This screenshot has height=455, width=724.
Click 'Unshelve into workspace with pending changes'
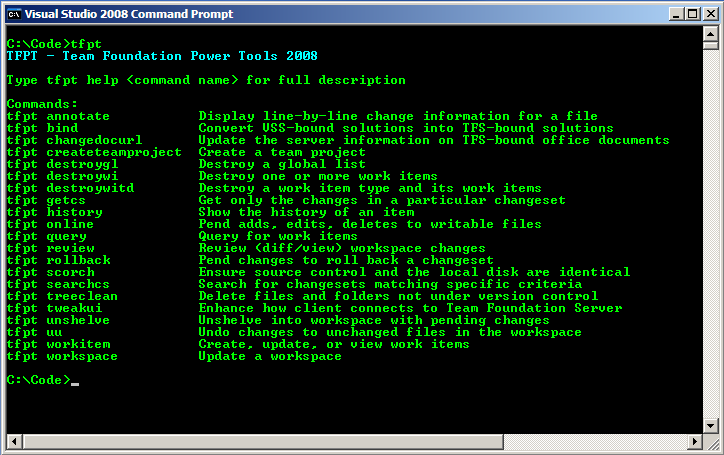click(374, 320)
